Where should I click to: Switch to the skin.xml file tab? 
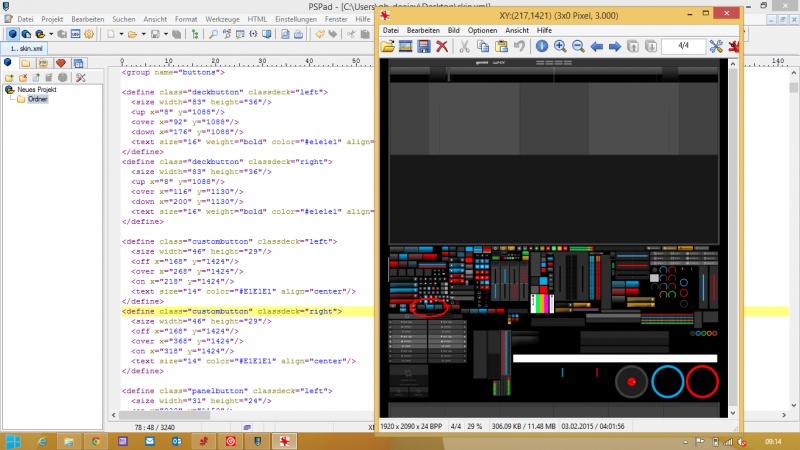coord(27,49)
